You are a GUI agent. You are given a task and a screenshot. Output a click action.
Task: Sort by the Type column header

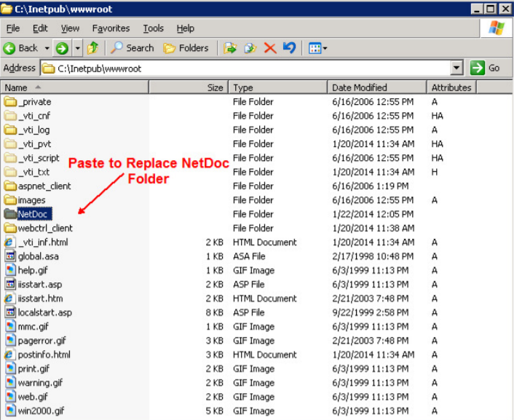pos(277,87)
